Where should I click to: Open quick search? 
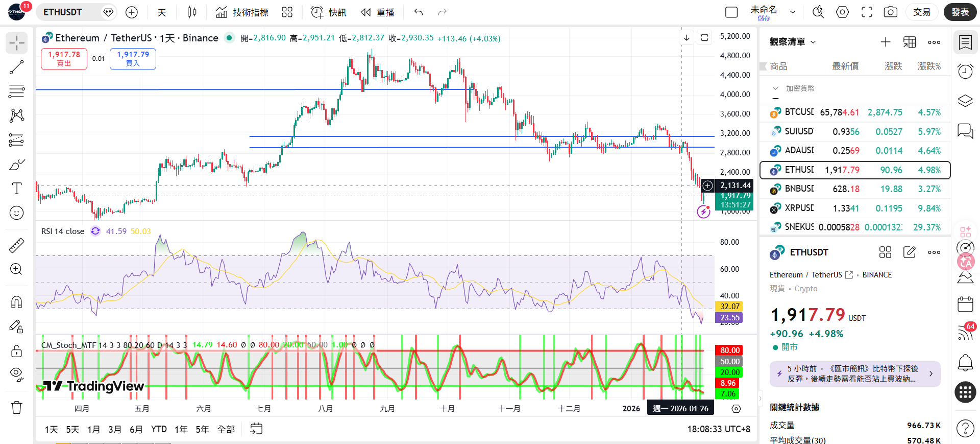(x=818, y=12)
